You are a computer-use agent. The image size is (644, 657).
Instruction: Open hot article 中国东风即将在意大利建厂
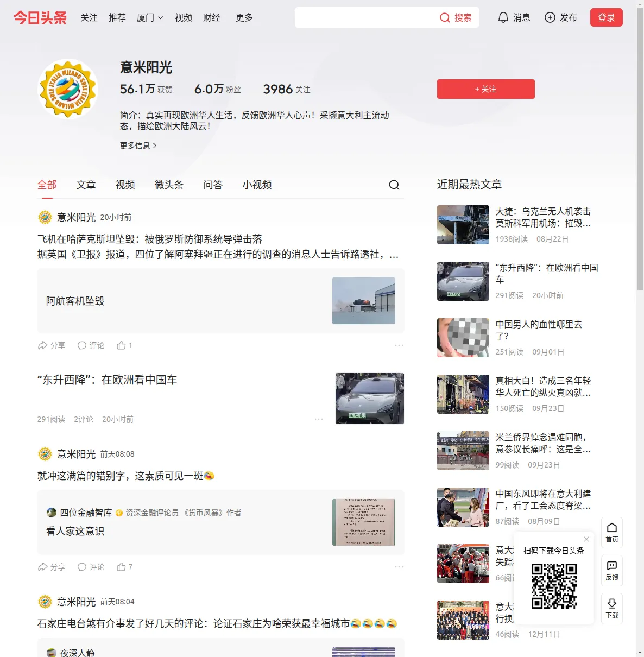point(544,500)
